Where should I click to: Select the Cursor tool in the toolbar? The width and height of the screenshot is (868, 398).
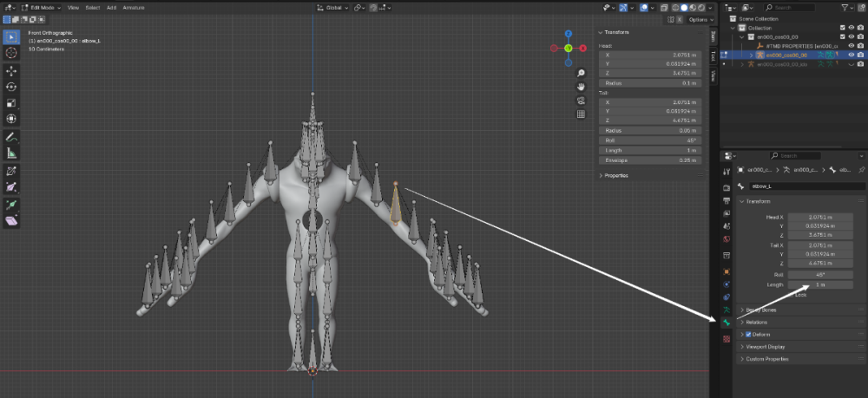pyautogui.click(x=11, y=53)
